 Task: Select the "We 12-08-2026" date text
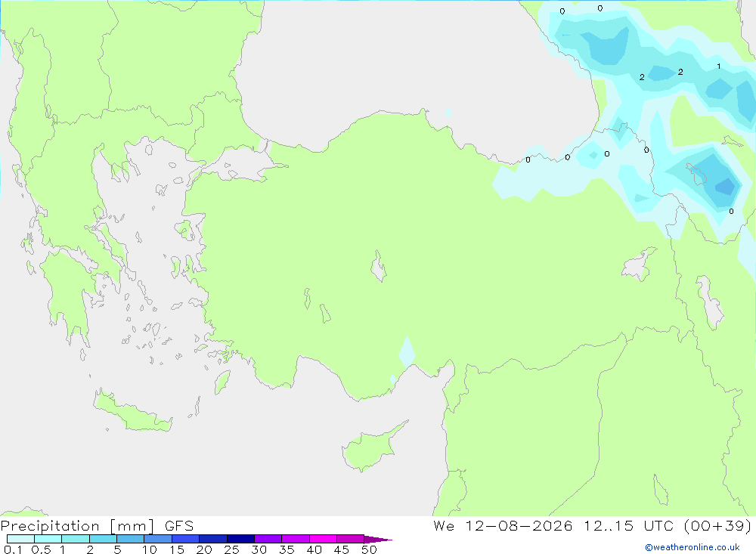pos(503,525)
